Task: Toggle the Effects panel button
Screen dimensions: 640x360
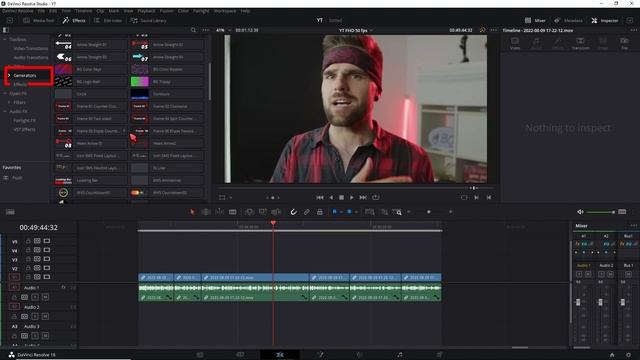Action: [x=74, y=20]
